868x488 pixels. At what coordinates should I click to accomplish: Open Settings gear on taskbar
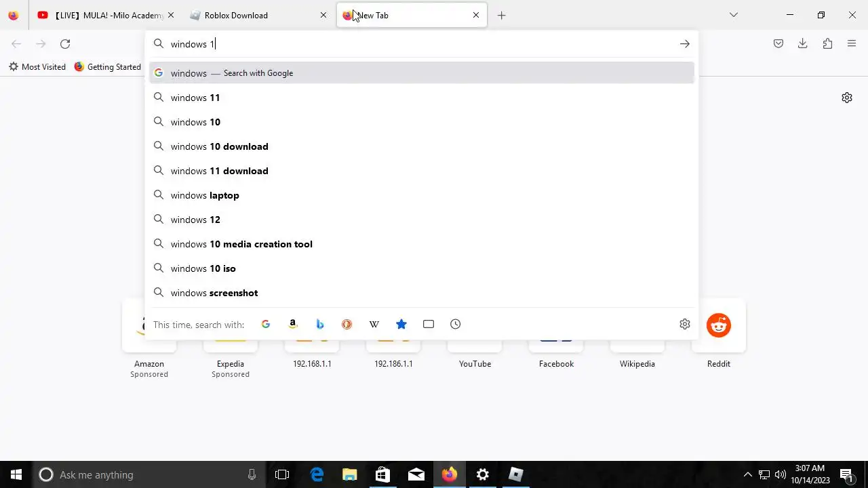tap(482, 474)
